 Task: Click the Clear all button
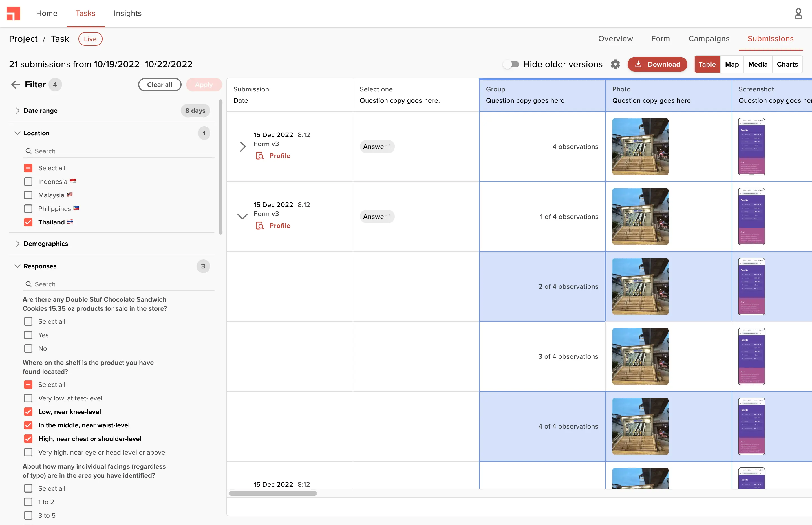[x=160, y=85]
